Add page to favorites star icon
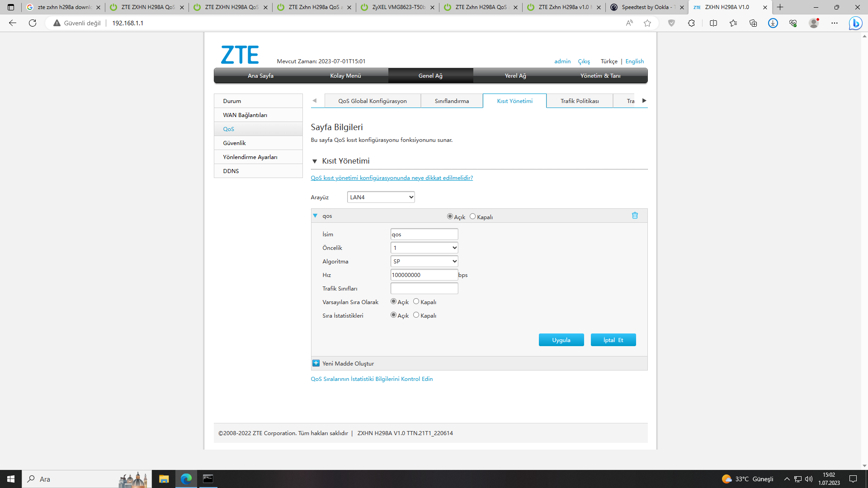868x488 pixels. [x=647, y=23]
